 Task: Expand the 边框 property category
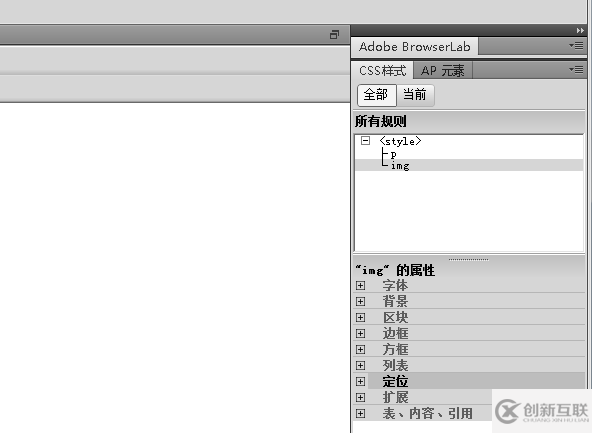tap(360, 333)
